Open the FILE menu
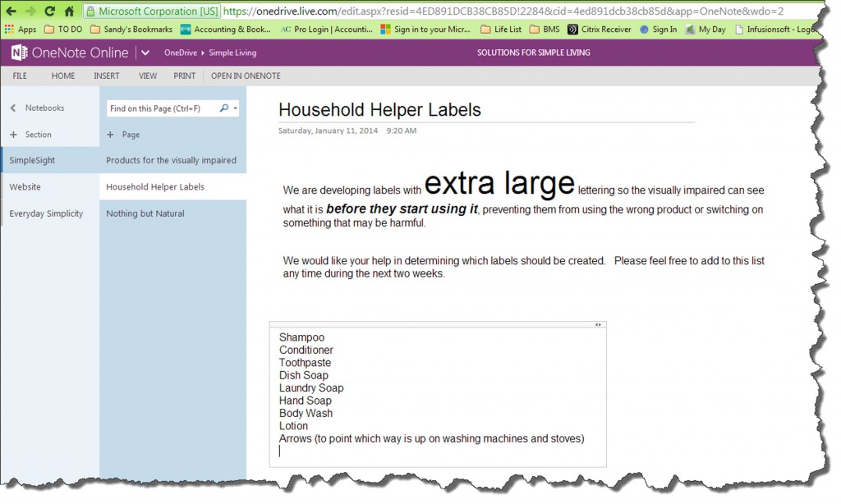Screen dimensions: 841x504 click(x=20, y=76)
